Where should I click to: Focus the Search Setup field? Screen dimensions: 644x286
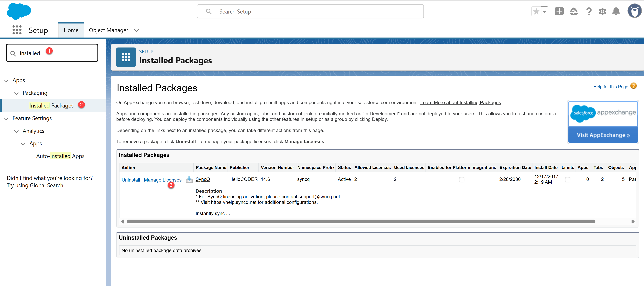coord(310,11)
